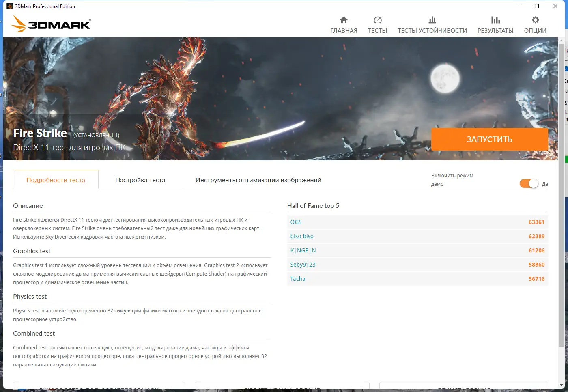568x392 pixels.
Task: Click the 3DMark app icon in title bar
Action: [x=10, y=6]
